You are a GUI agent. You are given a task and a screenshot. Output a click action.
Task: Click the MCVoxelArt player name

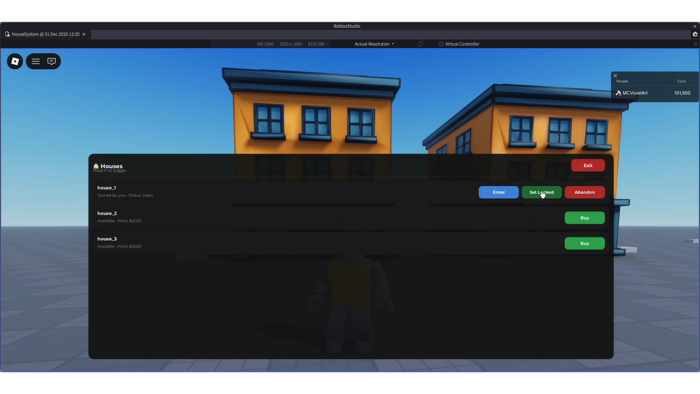635,93
